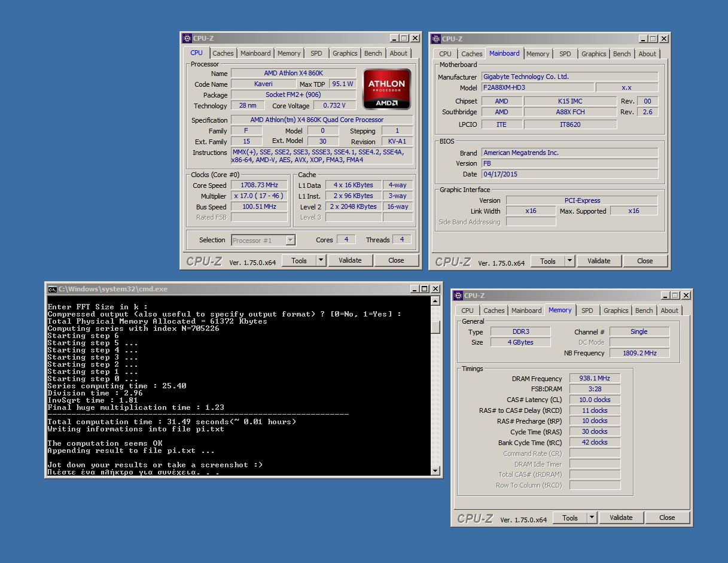This screenshot has width=728, height=563.
Task: Click Close button in Mainboard window
Action: pos(645,261)
